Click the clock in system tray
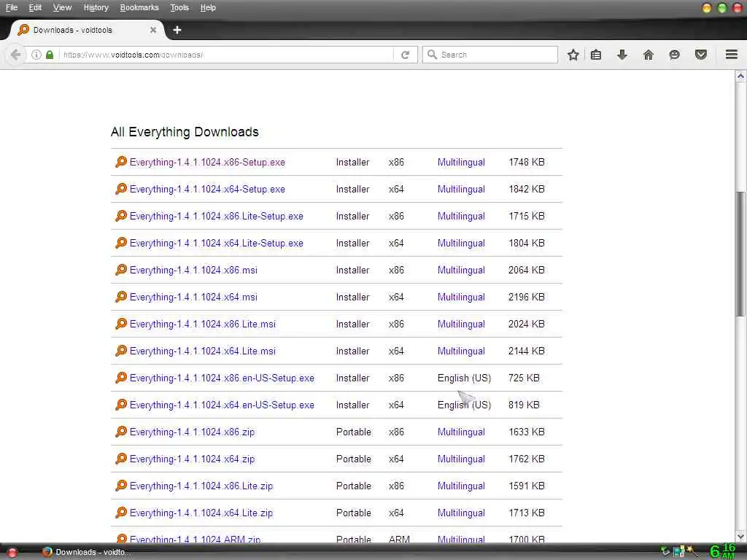Screen dimensions: 747x560 click(x=723, y=551)
